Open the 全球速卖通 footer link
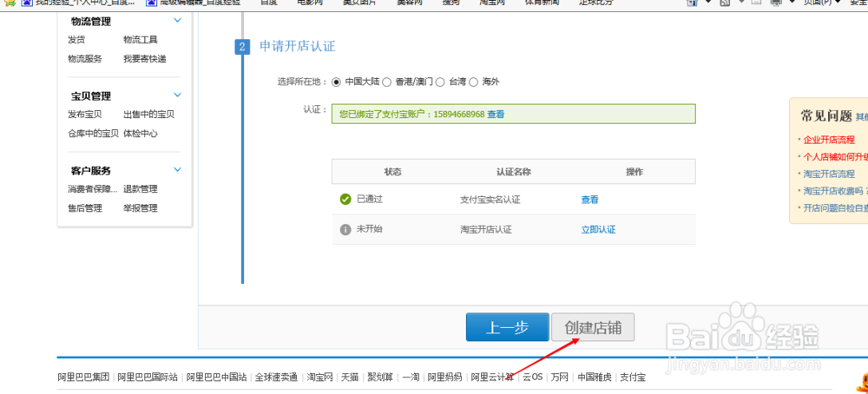Screen dimensions: 868x394 click(276, 378)
